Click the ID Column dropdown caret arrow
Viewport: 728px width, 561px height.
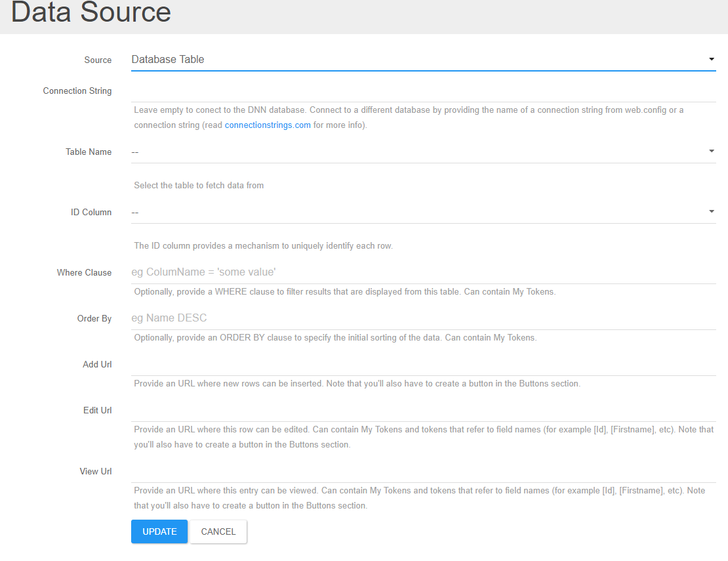click(x=711, y=211)
